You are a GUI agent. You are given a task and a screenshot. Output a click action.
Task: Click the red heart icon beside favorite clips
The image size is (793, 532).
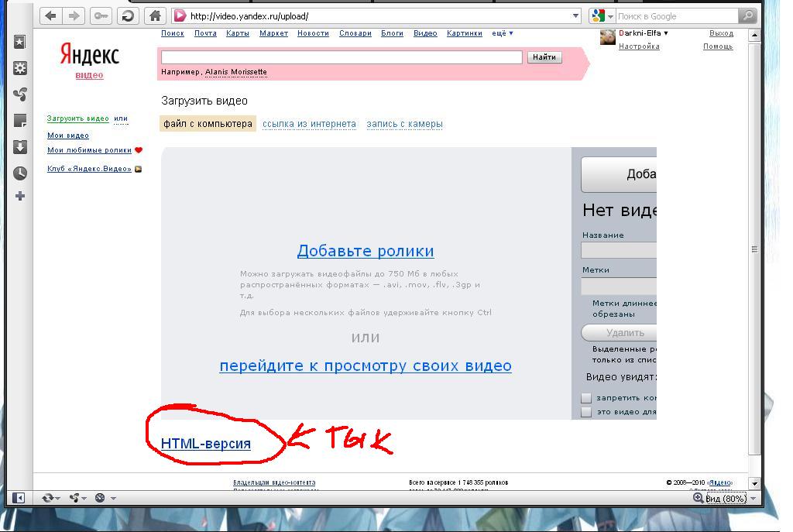[x=139, y=150]
